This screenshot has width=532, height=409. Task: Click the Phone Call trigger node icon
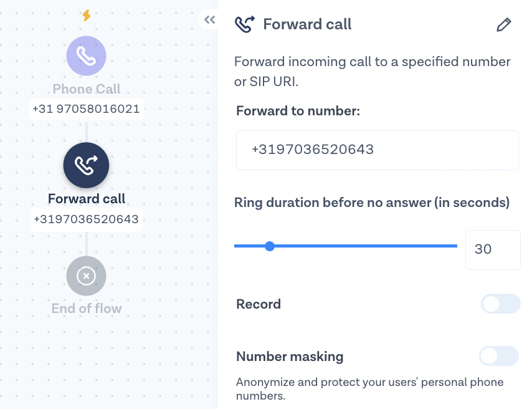(86, 56)
